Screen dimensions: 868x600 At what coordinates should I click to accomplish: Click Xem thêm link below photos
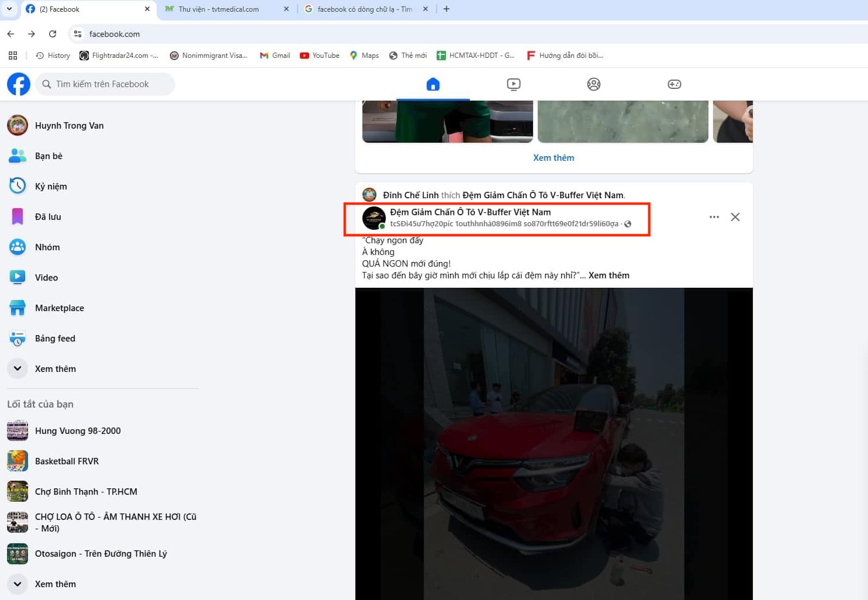click(553, 158)
